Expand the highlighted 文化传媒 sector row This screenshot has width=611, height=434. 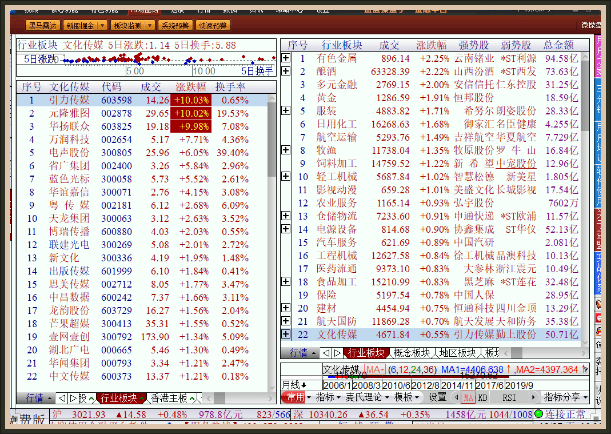[286, 334]
